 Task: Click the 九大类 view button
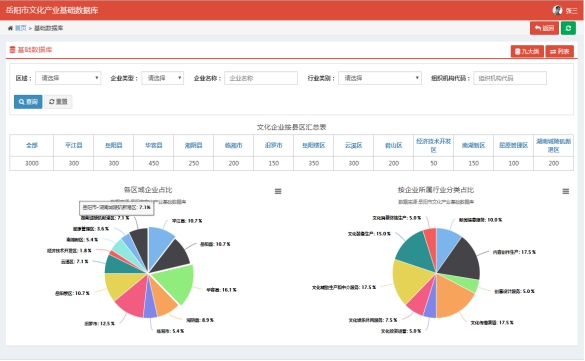[527, 51]
